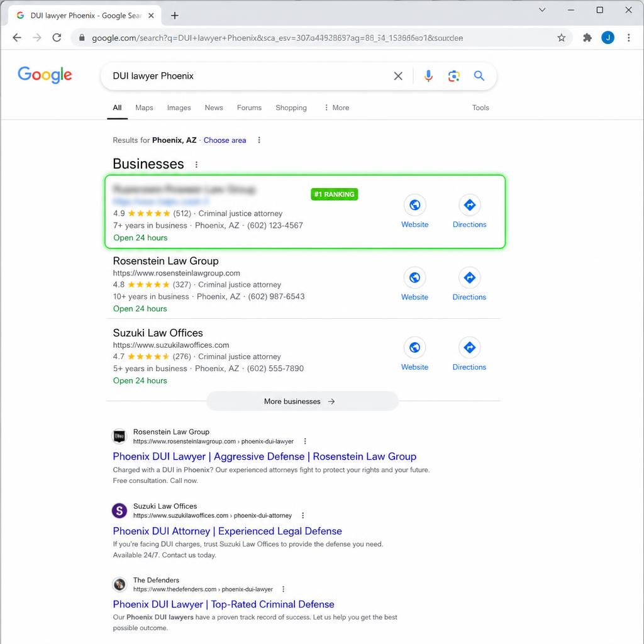
Task: Switch to the Forums tab
Action: point(249,108)
